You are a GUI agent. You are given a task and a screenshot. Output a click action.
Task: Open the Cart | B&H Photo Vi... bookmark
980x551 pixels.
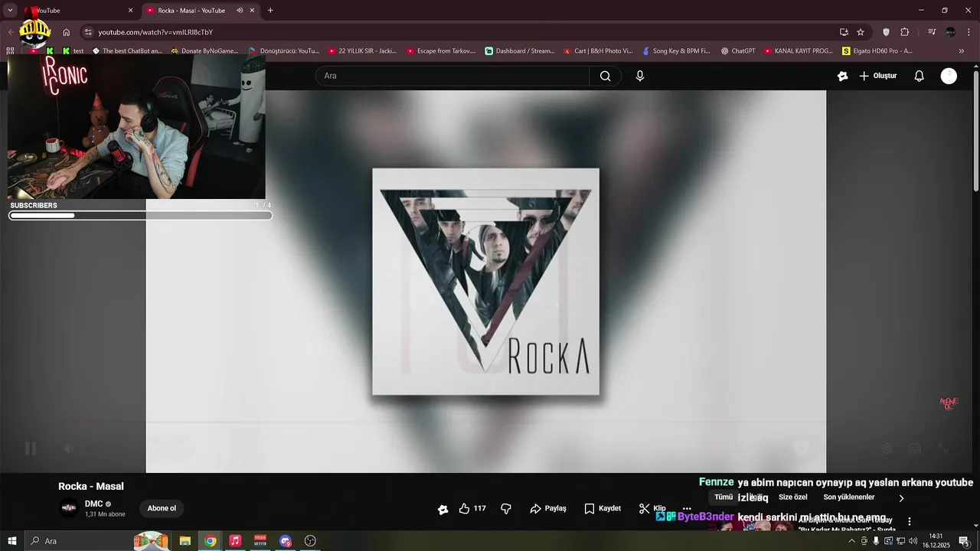[599, 51]
